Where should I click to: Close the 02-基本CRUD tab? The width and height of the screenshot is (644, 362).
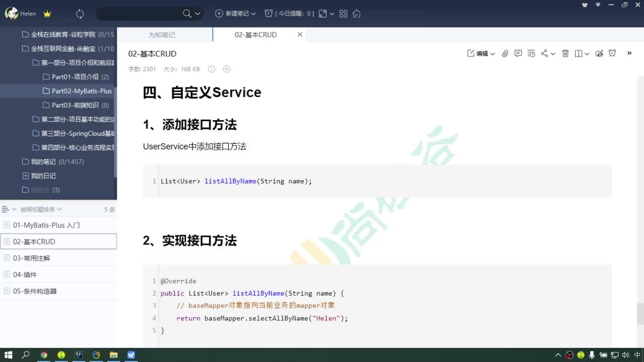[300, 35]
